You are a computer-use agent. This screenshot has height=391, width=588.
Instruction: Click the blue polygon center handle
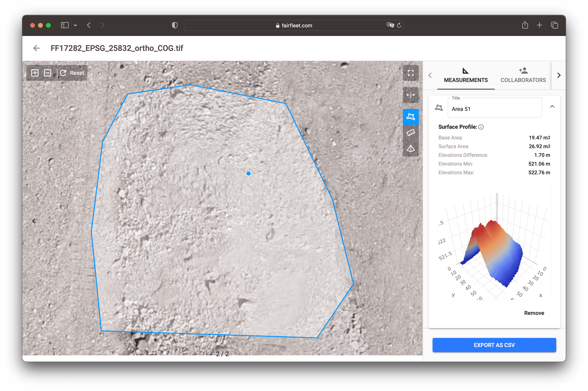[x=248, y=174]
